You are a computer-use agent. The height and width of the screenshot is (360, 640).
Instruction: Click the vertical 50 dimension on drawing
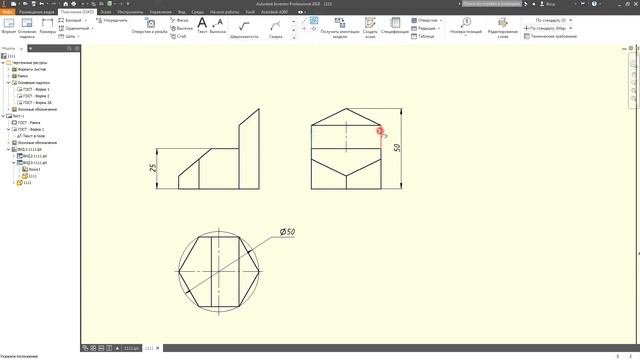pyautogui.click(x=397, y=147)
